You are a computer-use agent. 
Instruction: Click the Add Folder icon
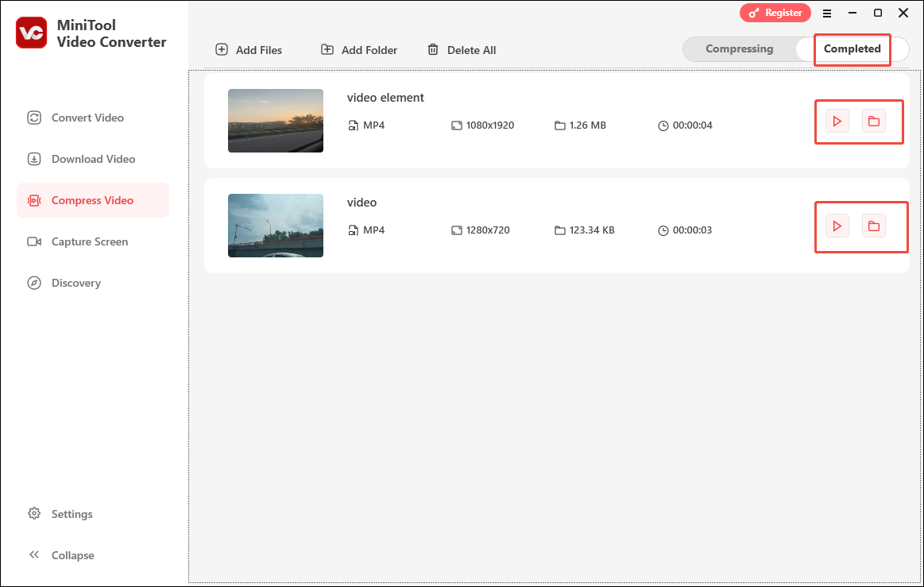327,49
